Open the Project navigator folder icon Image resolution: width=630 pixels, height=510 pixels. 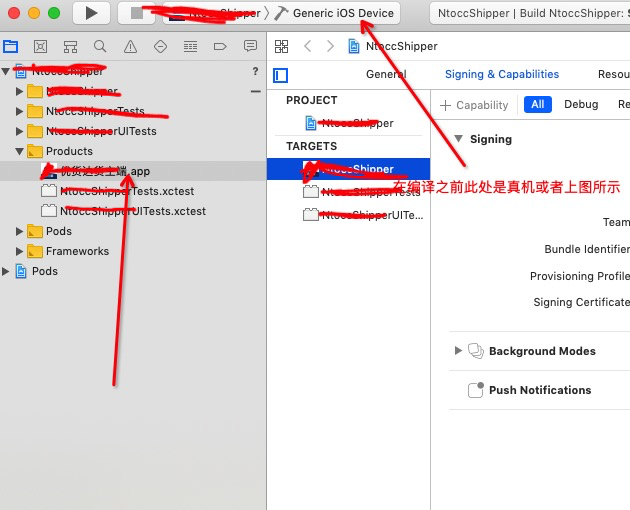click(x=10, y=47)
